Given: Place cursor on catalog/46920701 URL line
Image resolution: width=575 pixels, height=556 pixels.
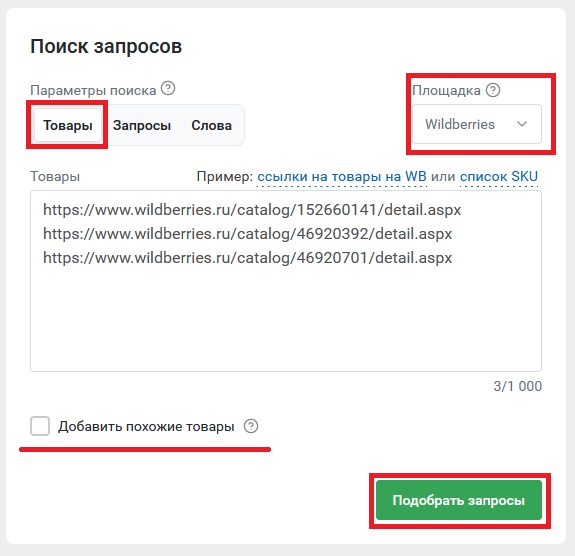Looking at the screenshot, I should [248, 258].
